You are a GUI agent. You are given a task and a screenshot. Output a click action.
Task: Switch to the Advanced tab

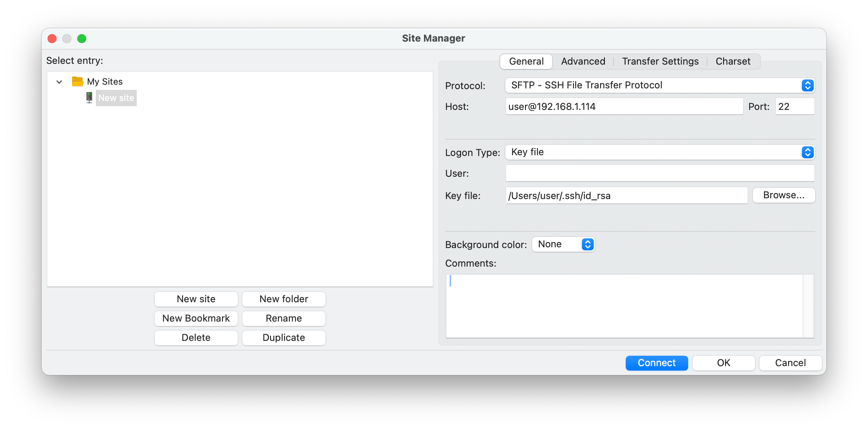pos(583,61)
